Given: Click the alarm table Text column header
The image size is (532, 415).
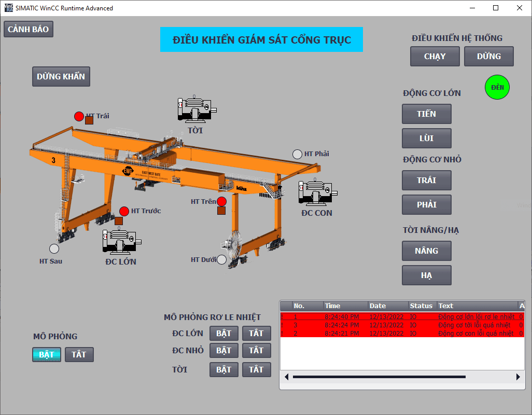Looking at the screenshot, I should [478, 306].
